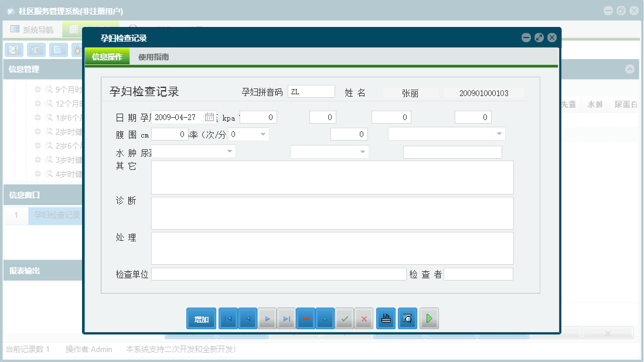Image resolution: width=644 pixels, height=362 pixels.
Task: Go to the next record
Action: (267, 319)
